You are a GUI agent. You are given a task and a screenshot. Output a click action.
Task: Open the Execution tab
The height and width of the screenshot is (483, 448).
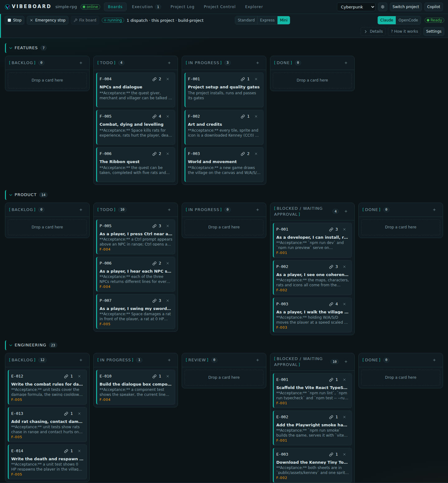(x=146, y=7)
